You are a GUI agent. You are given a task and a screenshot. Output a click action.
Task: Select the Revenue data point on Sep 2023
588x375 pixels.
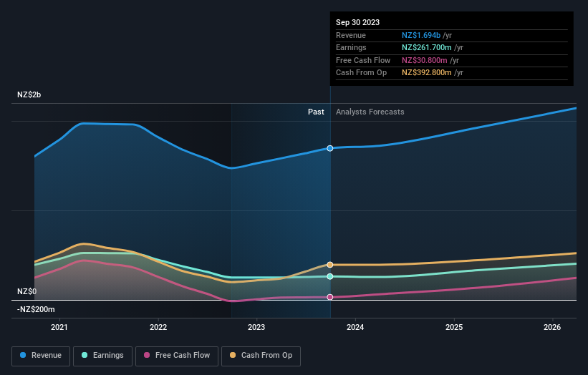click(x=330, y=148)
